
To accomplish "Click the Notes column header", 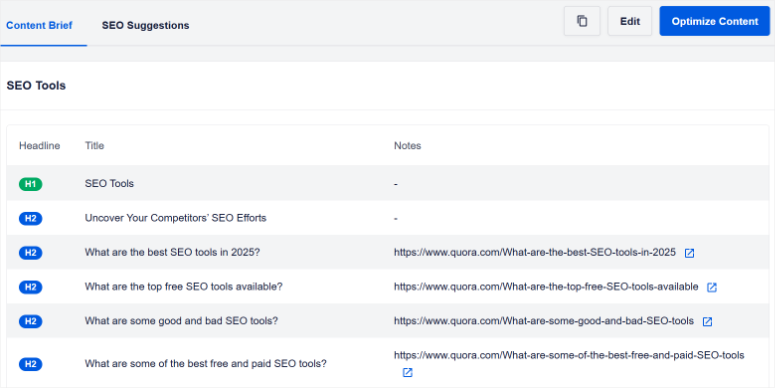I will (x=407, y=146).
